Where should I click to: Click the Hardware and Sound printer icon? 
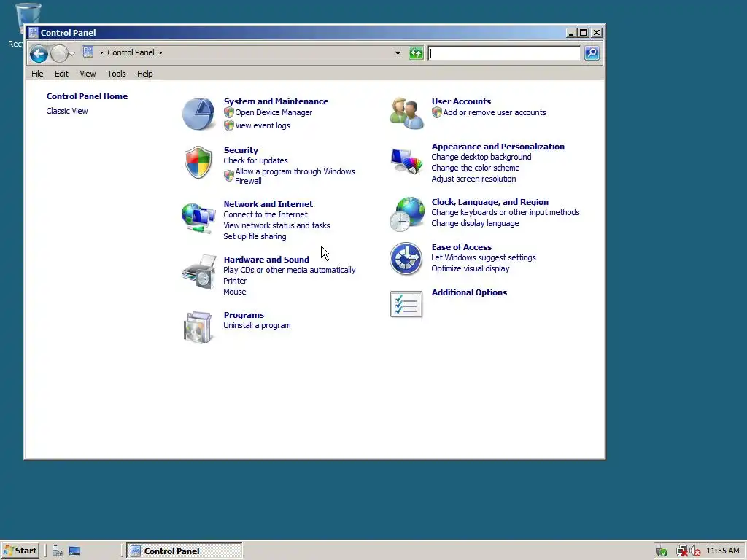click(x=199, y=272)
